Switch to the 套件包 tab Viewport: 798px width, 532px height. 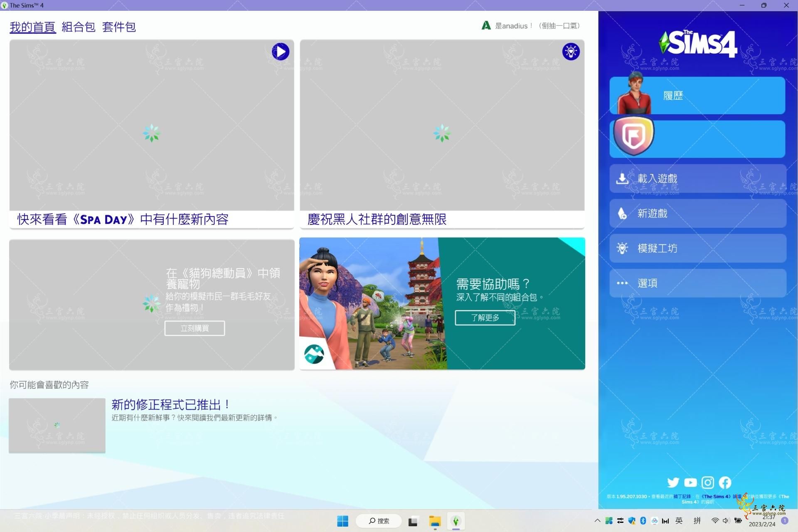coord(119,27)
